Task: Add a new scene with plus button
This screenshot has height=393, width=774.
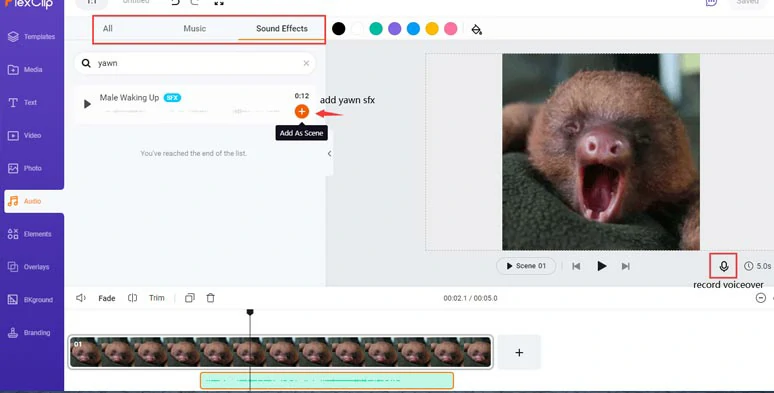Action: tap(519, 353)
